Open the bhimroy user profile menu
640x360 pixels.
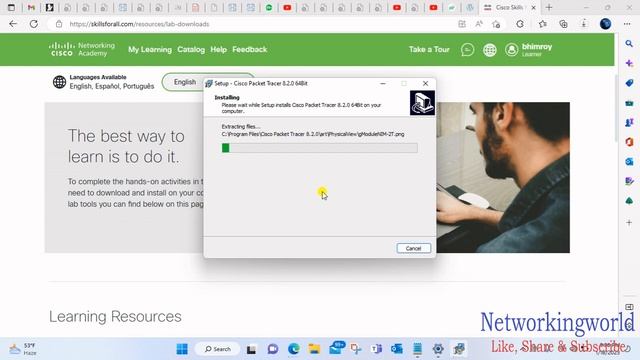pos(529,50)
